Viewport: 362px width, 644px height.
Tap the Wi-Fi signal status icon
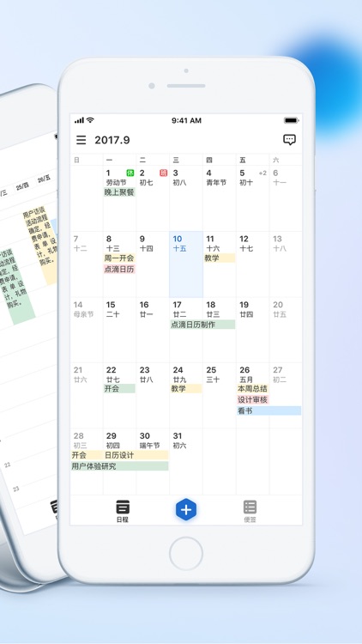[x=90, y=120]
